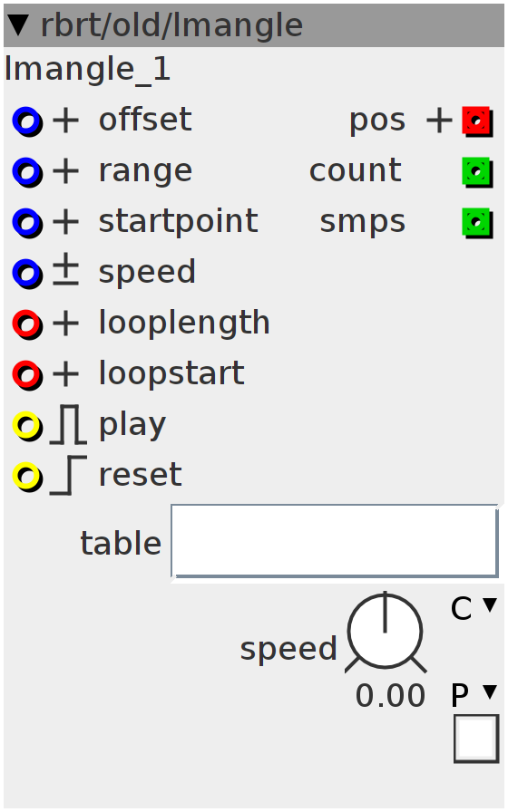Click the blue speed inlet port
Image resolution: width=508 pixels, height=812 pixels.
[27, 274]
